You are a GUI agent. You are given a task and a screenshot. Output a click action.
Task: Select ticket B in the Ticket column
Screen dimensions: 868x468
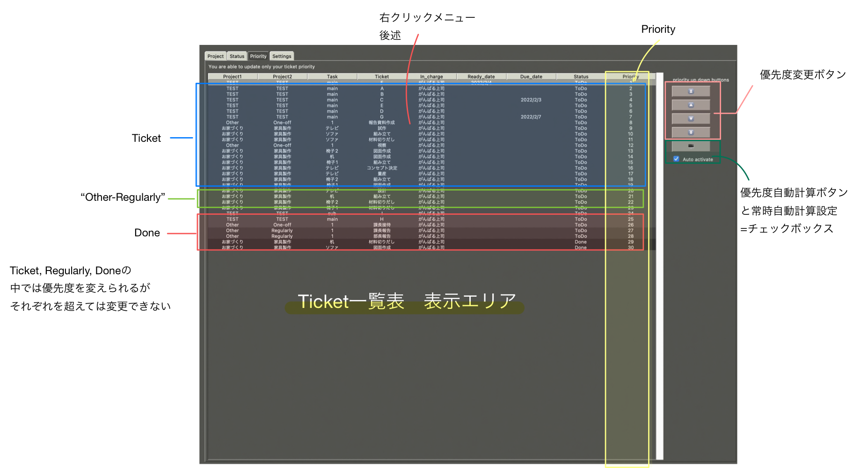click(x=382, y=94)
